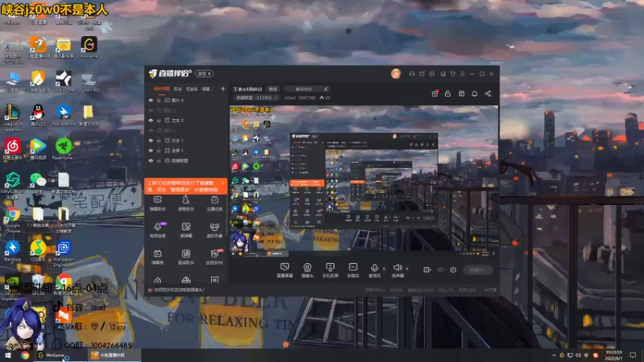Expand the microphone options arrow
The height and width of the screenshot is (362, 644).
point(384,269)
